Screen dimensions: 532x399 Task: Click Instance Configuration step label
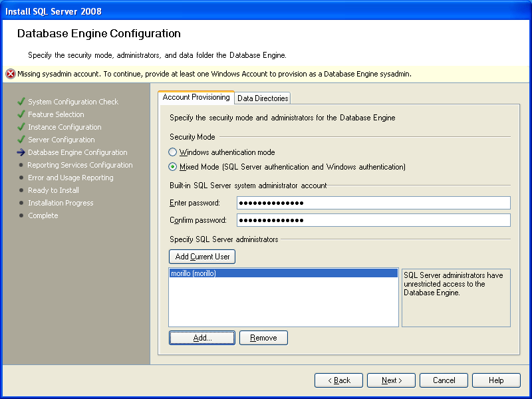click(65, 127)
